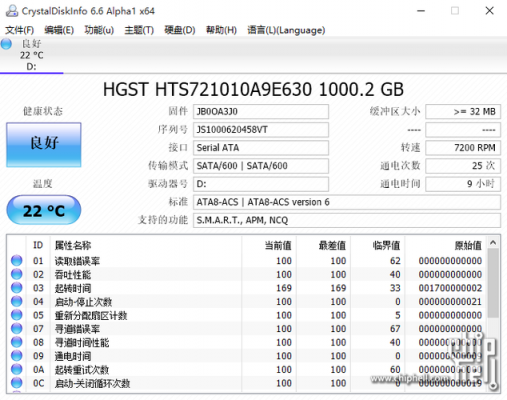The height and width of the screenshot is (400, 507).
Task: Select the 寻道错误率 attribute row
Action: (x=247, y=329)
